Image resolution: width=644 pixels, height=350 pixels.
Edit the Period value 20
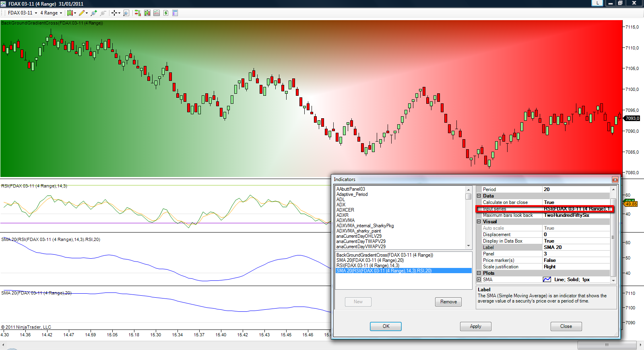pyautogui.click(x=576, y=189)
